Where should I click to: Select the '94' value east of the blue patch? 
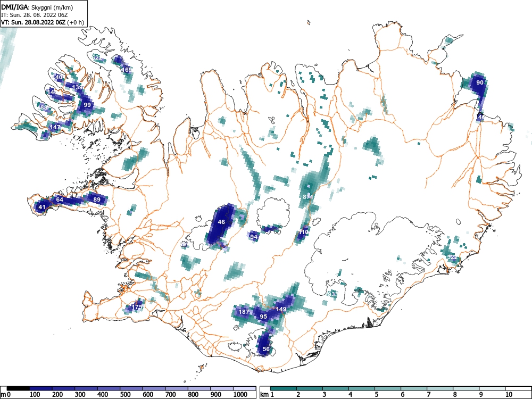[254, 237]
